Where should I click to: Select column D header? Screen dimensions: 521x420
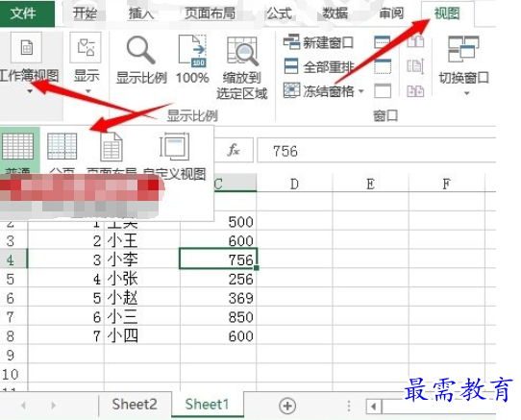[294, 184]
